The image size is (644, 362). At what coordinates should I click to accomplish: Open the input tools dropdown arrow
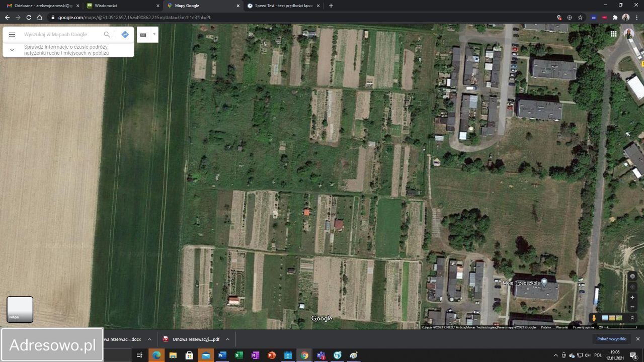coord(154,35)
